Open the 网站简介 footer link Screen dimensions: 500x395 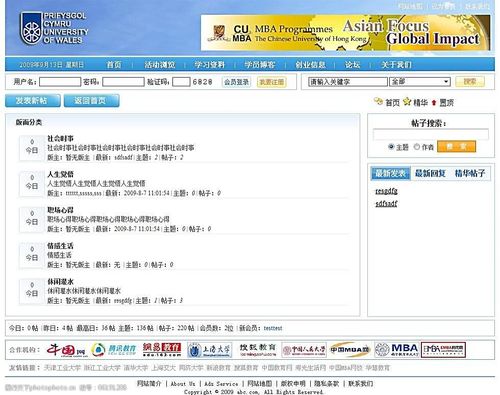click(149, 384)
